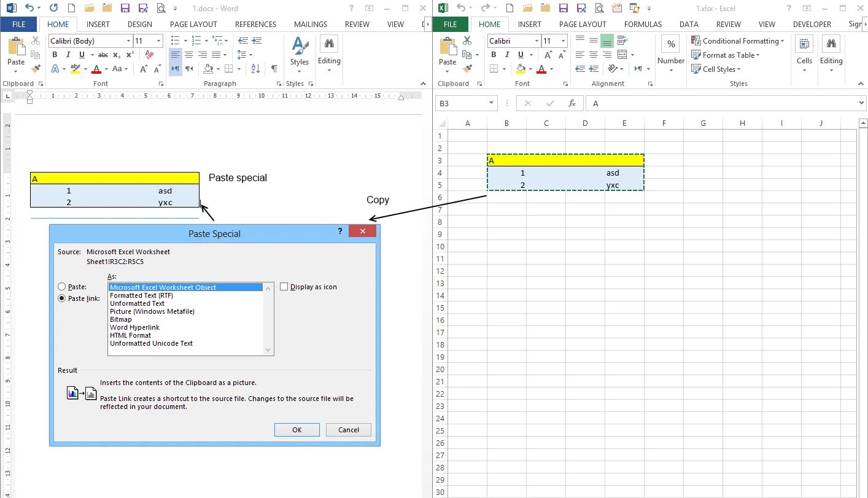Click Excel's Editing group button

pos(831,54)
